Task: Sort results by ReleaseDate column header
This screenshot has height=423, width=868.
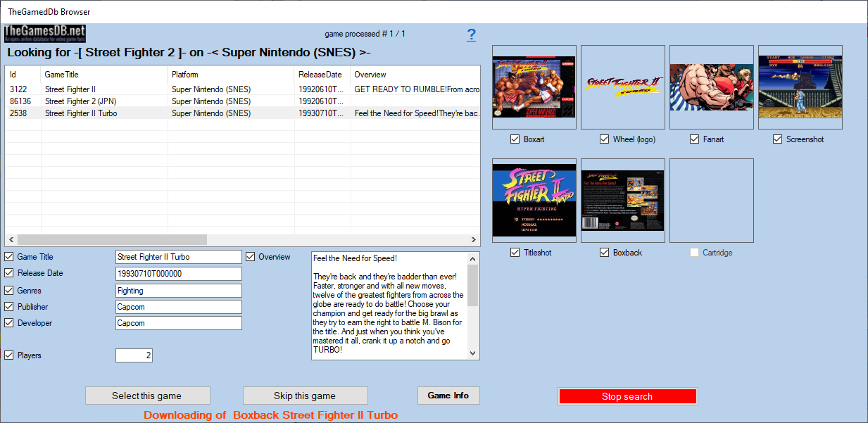Action: click(320, 75)
